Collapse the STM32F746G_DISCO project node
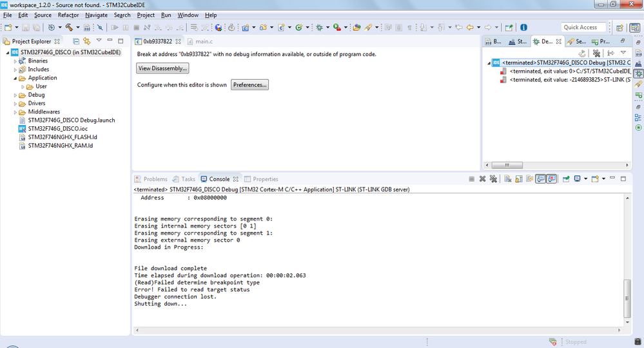644x348 pixels. click(x=7, y=53)
